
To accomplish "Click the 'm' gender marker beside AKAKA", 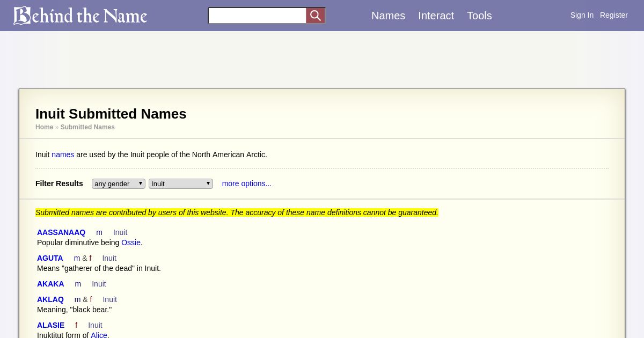I will [78, 284].
